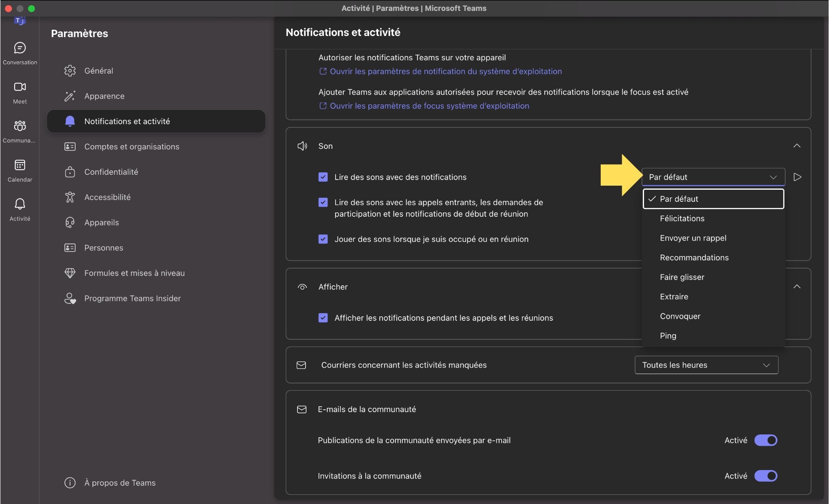Collapse the Son section chevron
This screenshot has height=504, width=829.
pyautogui.click(x=797, y=146)
